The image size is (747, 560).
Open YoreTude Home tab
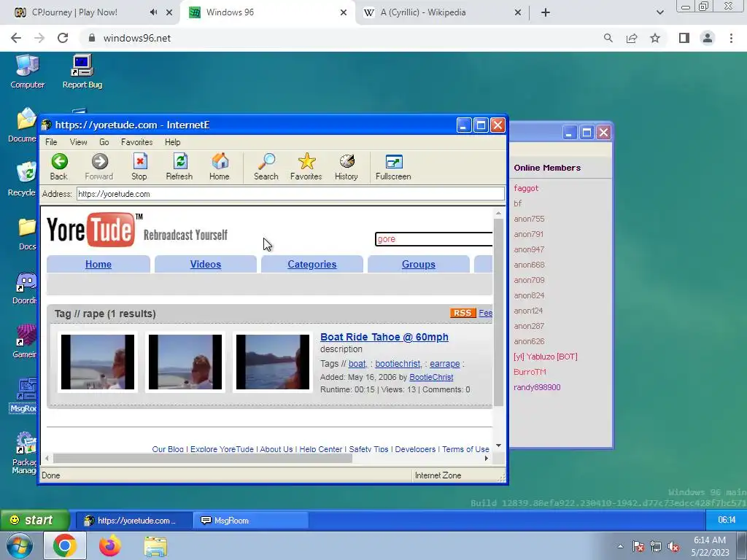[98, 264]
